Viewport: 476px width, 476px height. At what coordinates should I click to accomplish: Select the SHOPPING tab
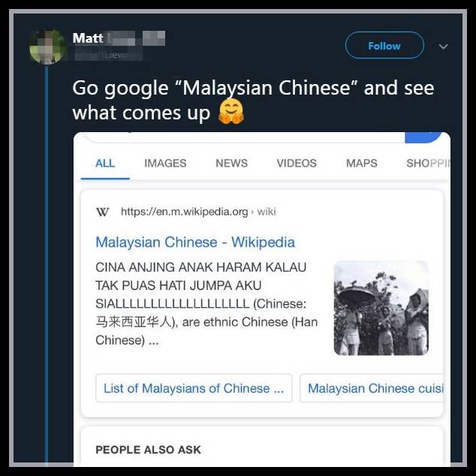pos(428,164)
